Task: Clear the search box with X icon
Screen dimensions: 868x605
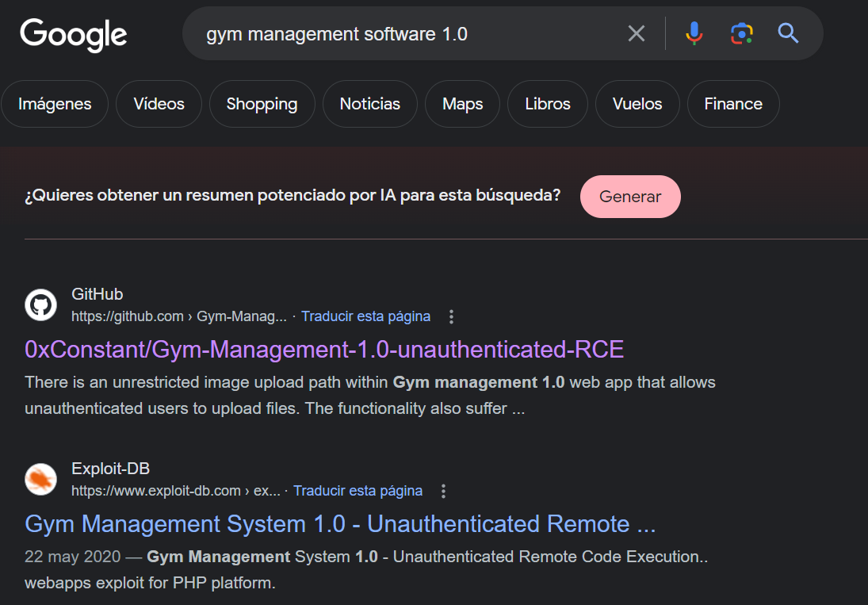Action: tap(637, 33)
